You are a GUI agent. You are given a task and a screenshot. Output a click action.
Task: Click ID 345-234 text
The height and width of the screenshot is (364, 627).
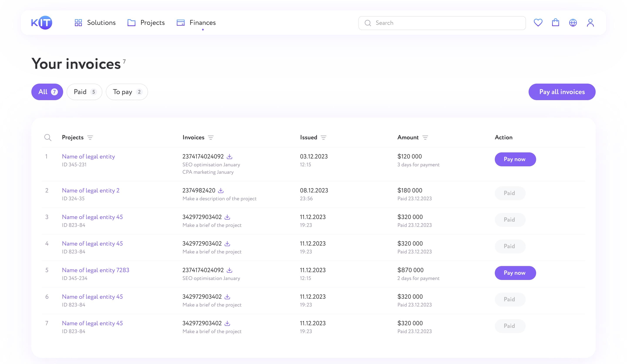75,278
